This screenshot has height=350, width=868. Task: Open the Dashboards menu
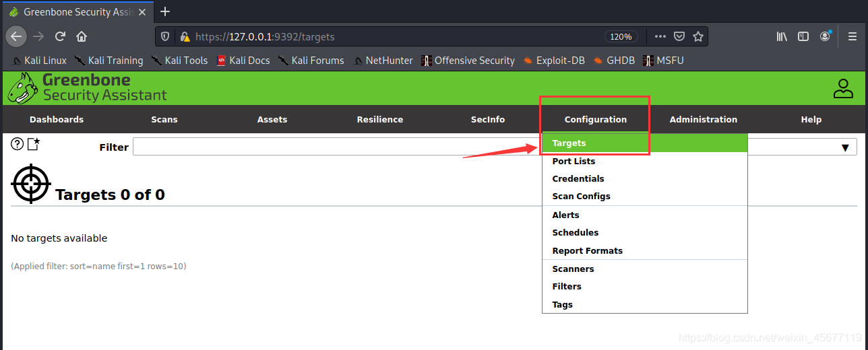tap(57, 119)
